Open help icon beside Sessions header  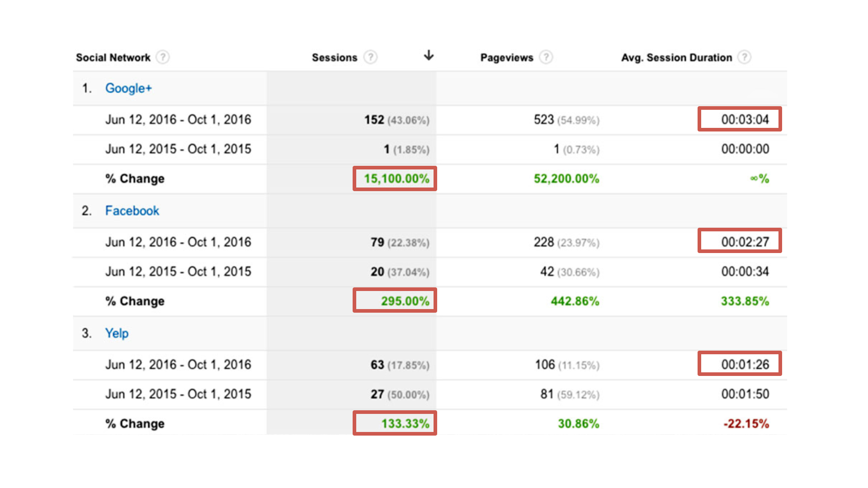pyautogui.click(x=370, y=57)
